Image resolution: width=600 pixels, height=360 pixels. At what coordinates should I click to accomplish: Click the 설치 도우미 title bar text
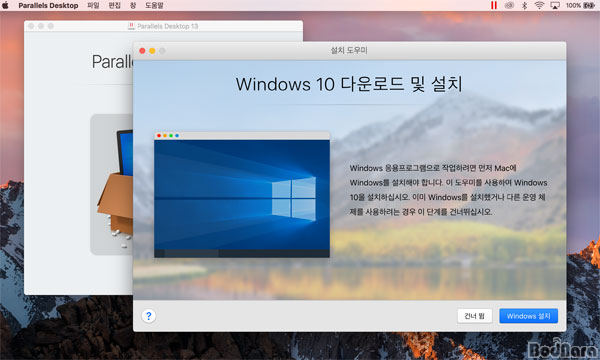pyautogui.click(x=349, y=50)
